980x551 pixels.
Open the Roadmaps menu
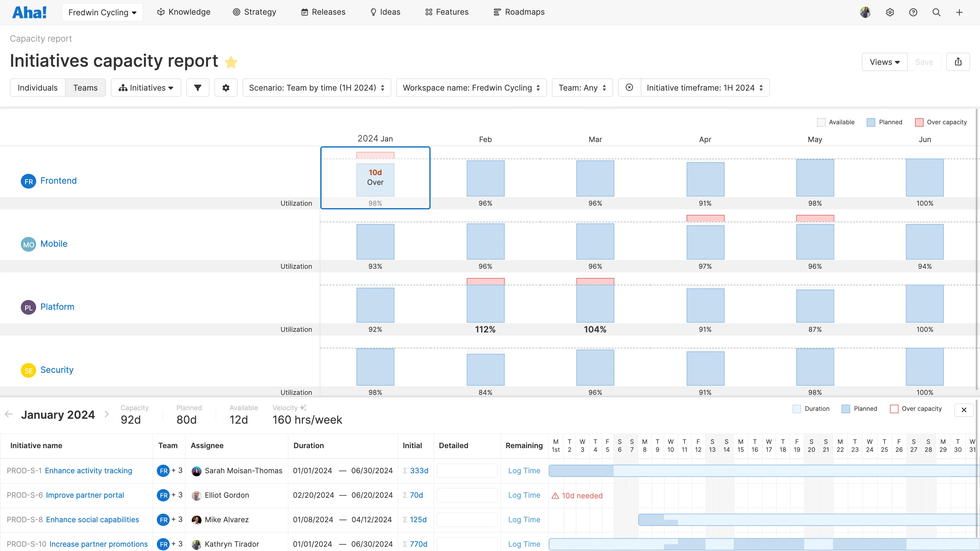pyautogui.click(x=519, y=12)
